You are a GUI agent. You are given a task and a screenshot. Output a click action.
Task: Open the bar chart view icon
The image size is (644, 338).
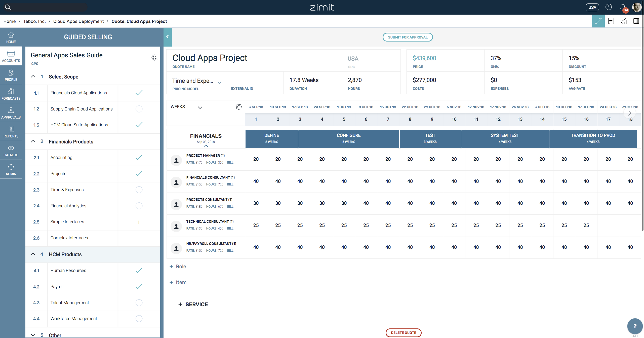[624, 21]
